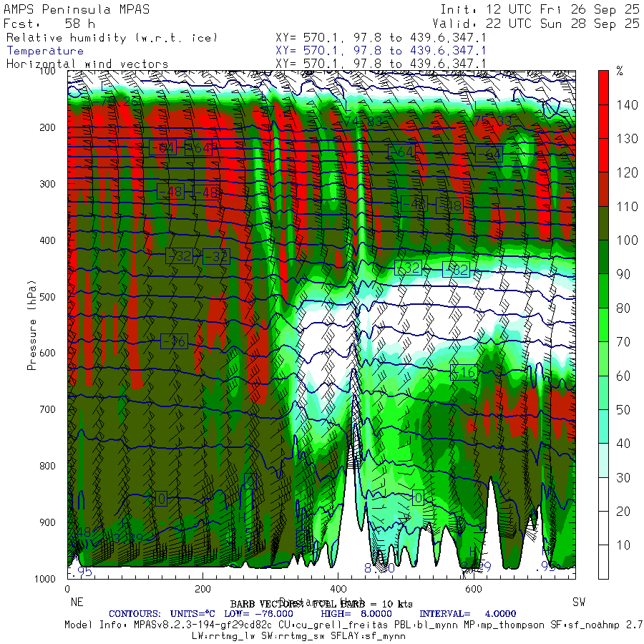Select the 1000 hPa pressure axis tick label
Screen dimensions: 644x644
click(45, 579)
